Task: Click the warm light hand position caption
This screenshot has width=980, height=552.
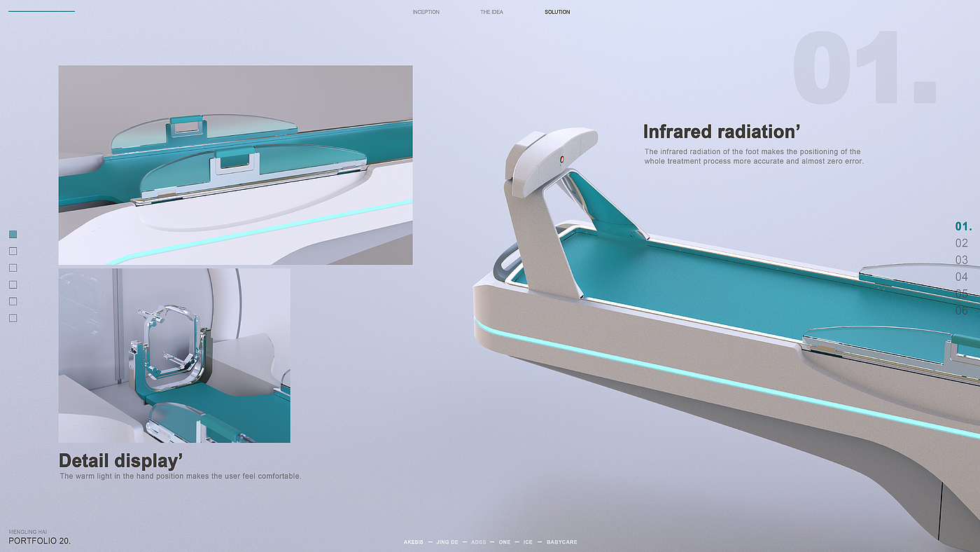Action: 181,476
